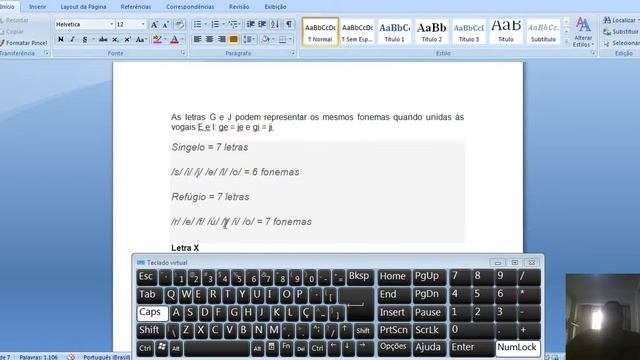Align text right
640x360 pixels.
(x=222, y=40)
